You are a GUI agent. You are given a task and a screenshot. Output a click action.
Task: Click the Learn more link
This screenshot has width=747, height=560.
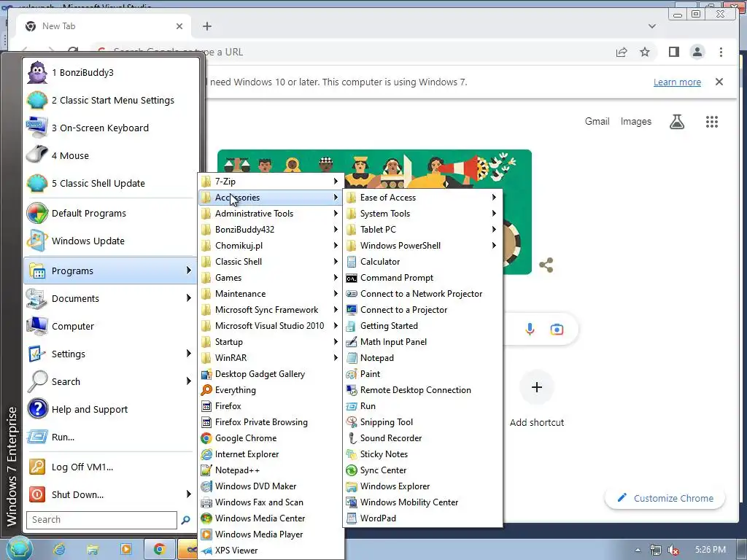click(677, 82)
